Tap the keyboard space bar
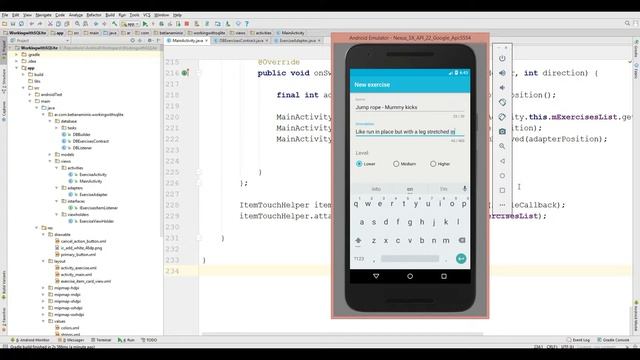This screenshot has width=640, height=360. (410, 258)
